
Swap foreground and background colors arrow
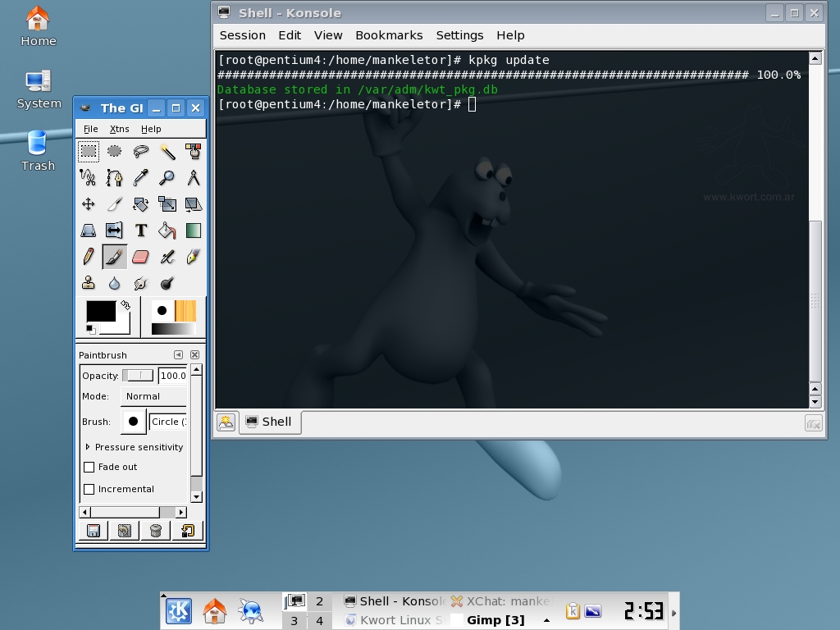[x=126, y=305]
